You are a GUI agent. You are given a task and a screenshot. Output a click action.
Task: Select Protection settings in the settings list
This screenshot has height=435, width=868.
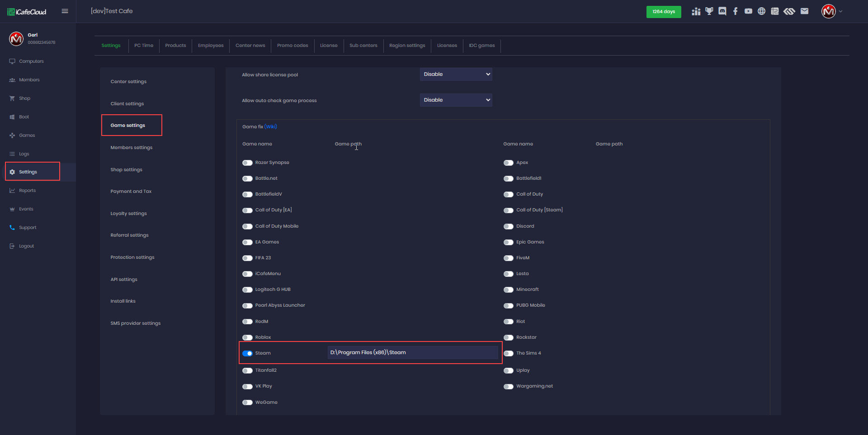pyautogui.click(x=132, y=257)
